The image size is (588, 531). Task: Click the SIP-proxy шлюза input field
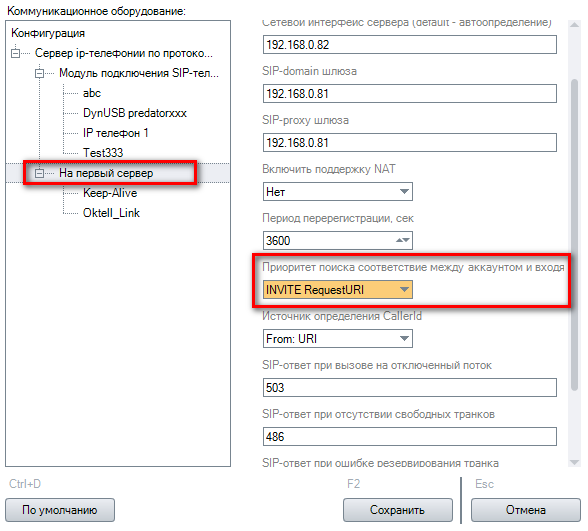[x=410, y=143]
